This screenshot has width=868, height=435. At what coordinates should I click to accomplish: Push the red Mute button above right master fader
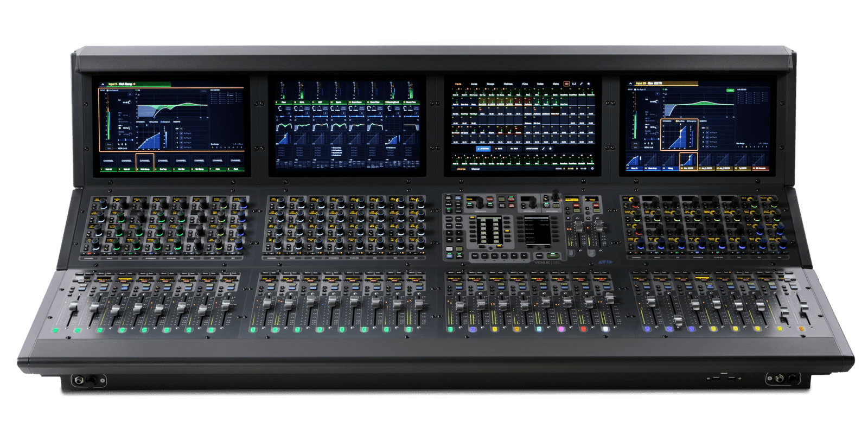[x=596, y=205]
